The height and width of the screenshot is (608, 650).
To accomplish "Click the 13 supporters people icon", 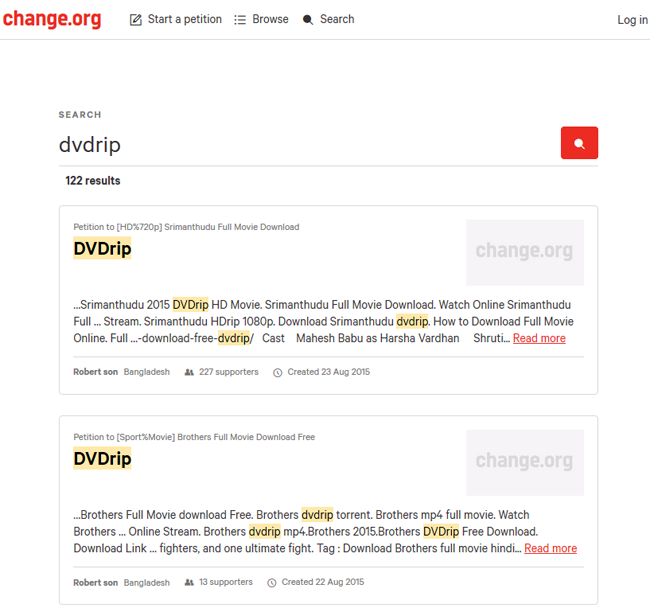I will coord(189,582).
